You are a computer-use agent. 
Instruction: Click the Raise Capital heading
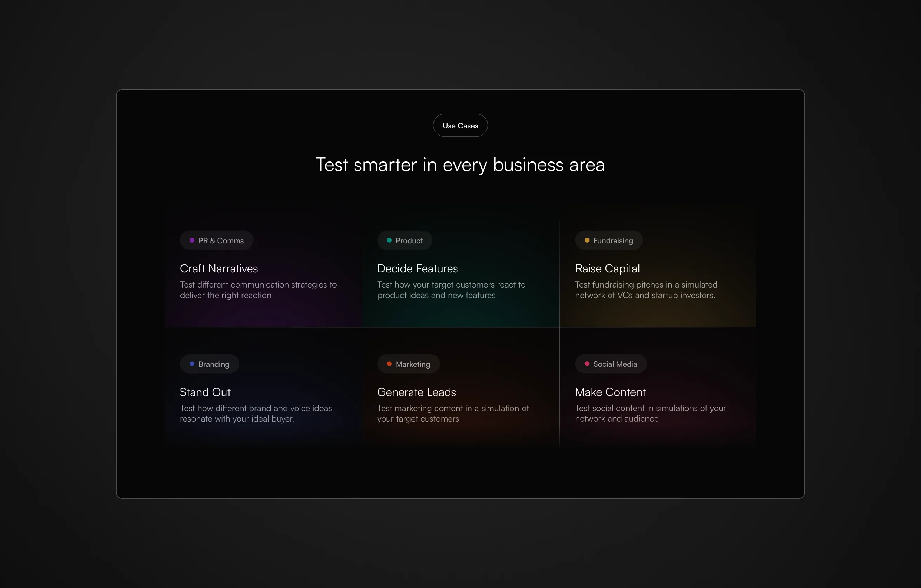(x=607, y=269)
